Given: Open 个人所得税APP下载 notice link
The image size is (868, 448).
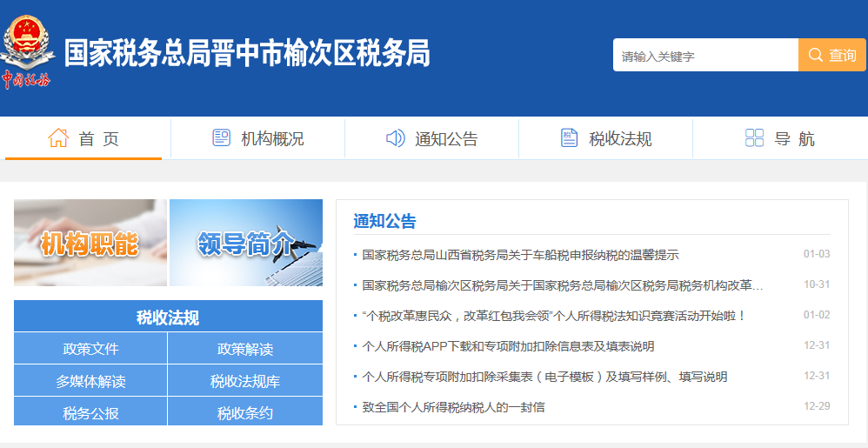Looking at the screenshot, I should (508, 346).
